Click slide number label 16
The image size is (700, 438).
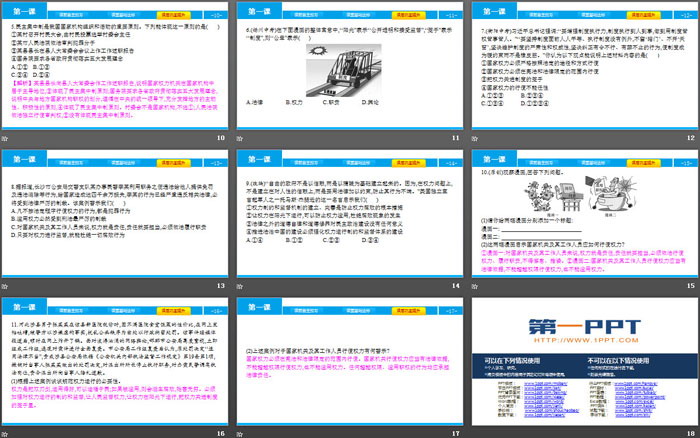(221, 434)
